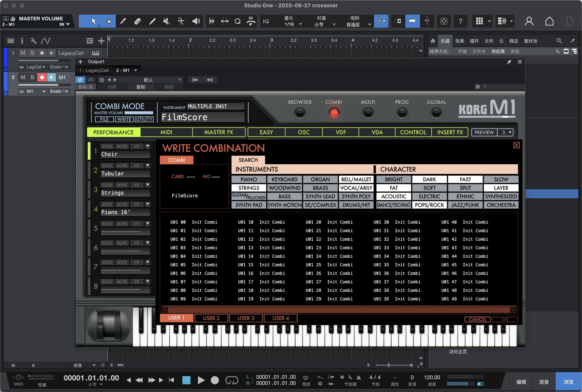582x392 pixels.
Task: Open the track inspector i icon
Action: click(22, 41)
